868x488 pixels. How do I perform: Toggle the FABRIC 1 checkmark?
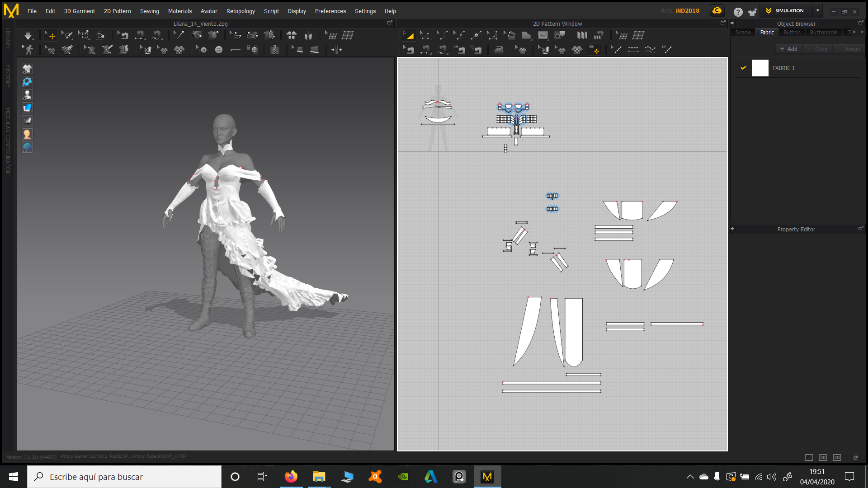pyautogui.click(x=743, y=68)
